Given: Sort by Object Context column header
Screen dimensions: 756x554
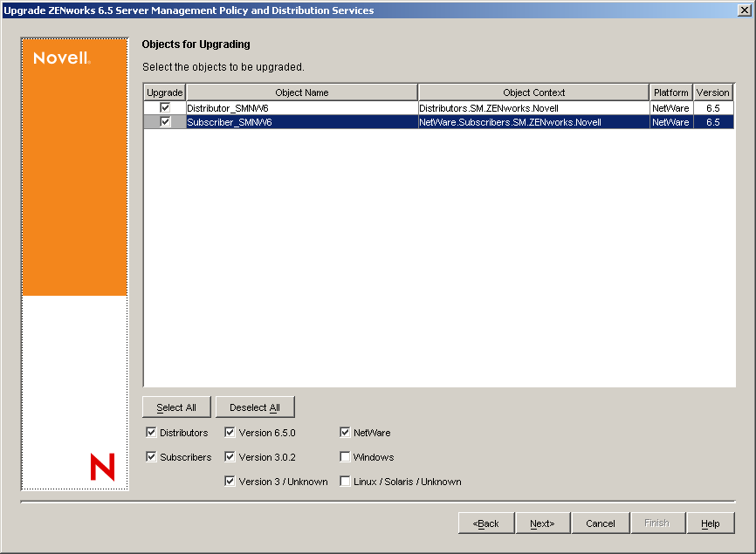Looking at the screenshot, I should tap(533, 92).
